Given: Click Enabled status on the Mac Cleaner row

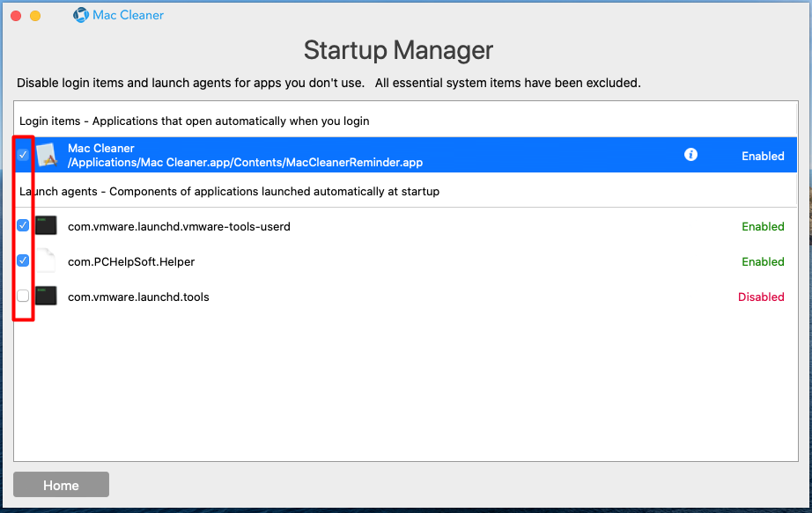Looking at the screenshot, I should click(763, 157).
